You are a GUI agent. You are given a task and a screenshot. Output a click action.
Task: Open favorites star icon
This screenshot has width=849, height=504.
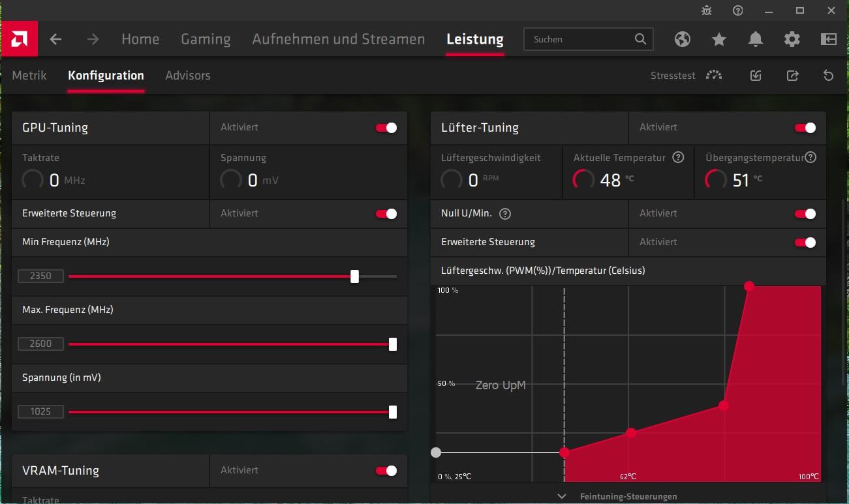pos(719,39)
